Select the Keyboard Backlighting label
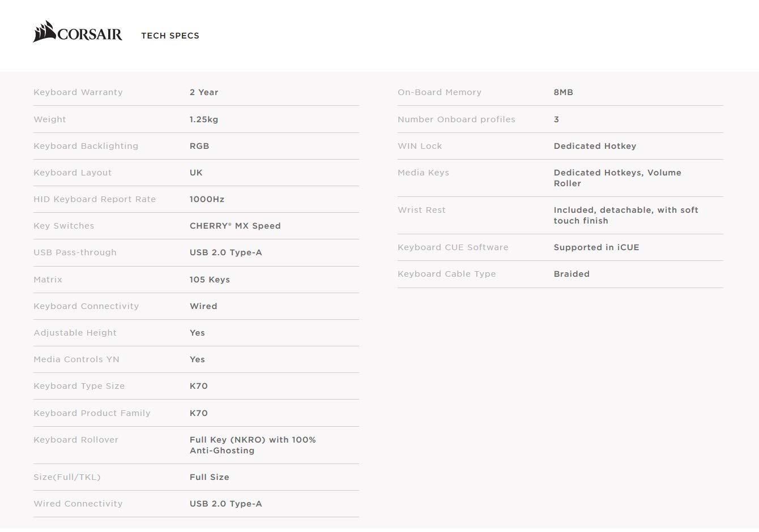The image size is (759, 532). pyautogui.click(x=86, y=146)
